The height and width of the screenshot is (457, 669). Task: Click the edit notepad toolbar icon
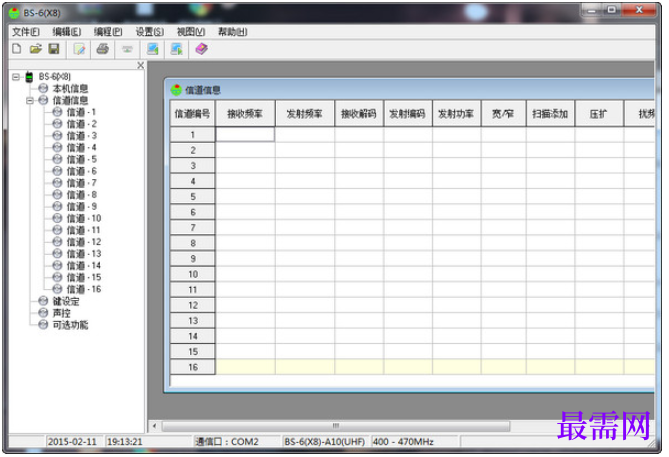79,49
